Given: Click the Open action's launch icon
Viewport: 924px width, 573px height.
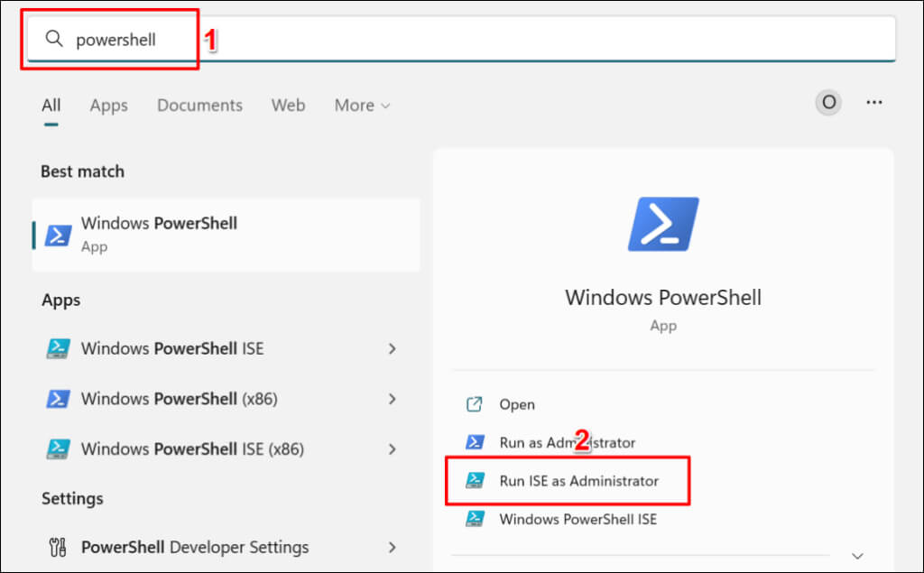Looking at the screenshot, I should [475, 404].
